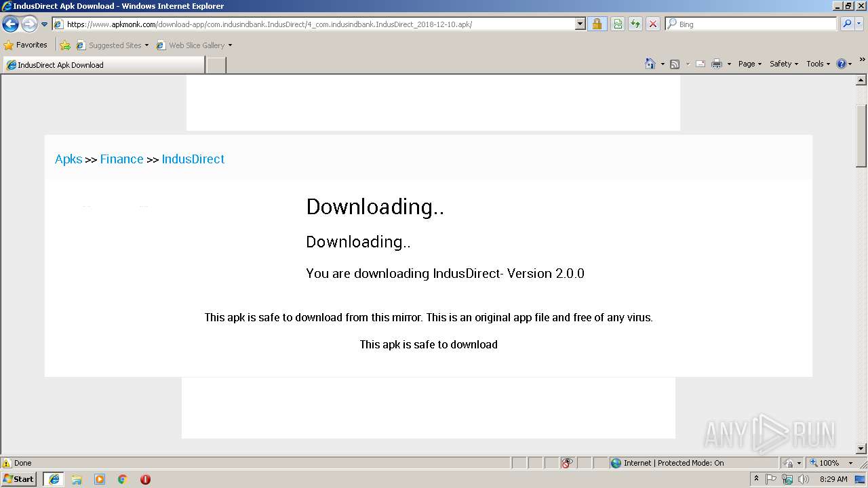Follow the Finance breadcrumb link

coord(122,159)
